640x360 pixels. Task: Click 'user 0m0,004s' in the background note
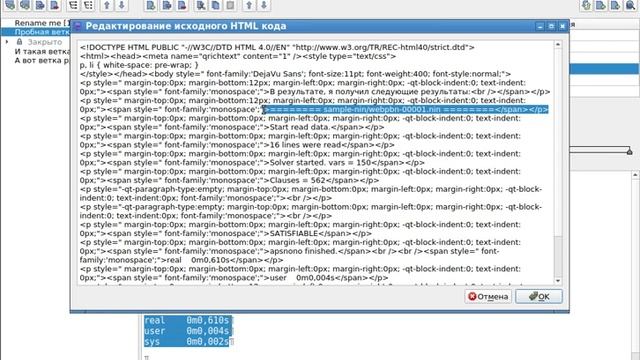188,331
